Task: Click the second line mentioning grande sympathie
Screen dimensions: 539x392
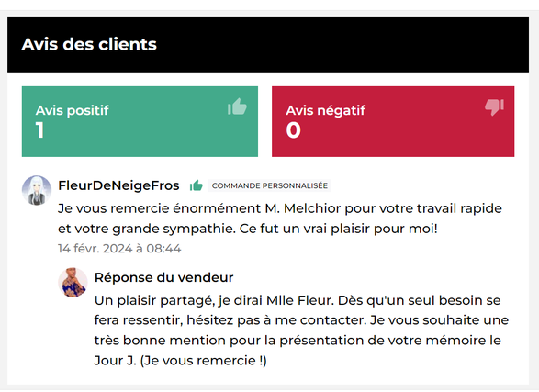Action: click(248, 229)
